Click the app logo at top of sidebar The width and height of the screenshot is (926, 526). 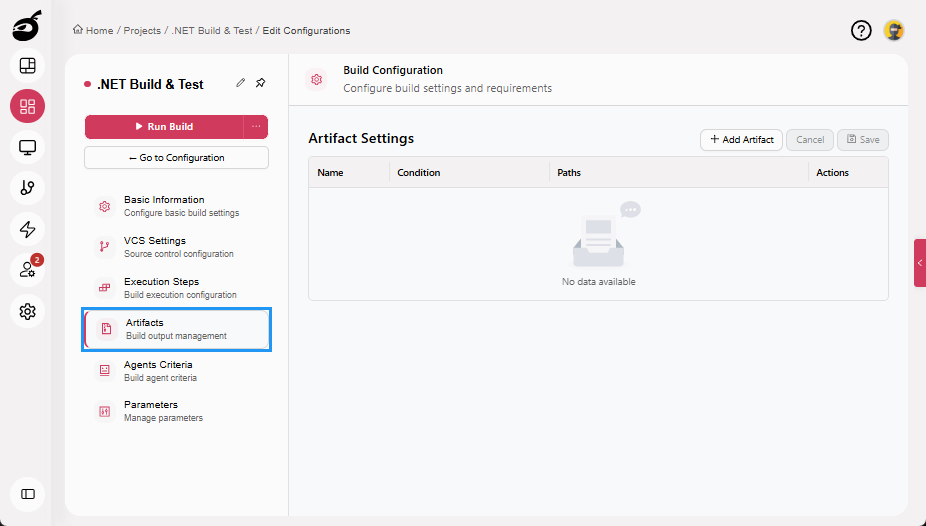pyautogui.click(x=27, y=26)
